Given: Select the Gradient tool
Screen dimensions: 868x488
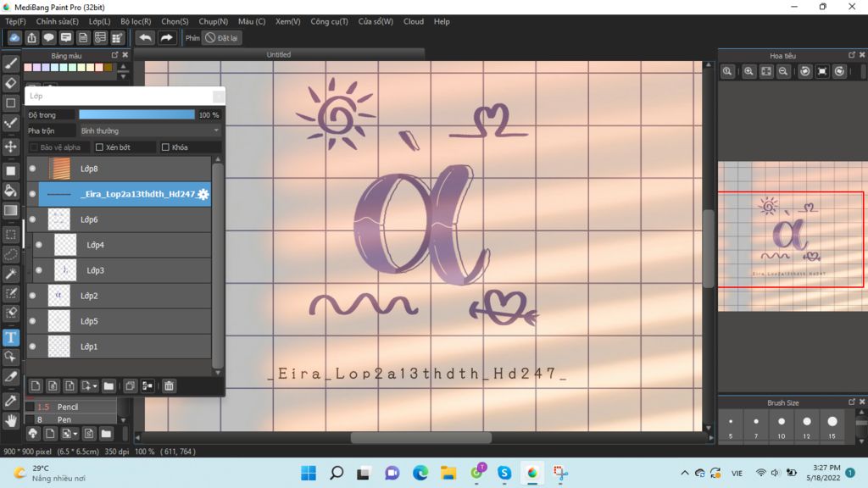Looking at the screenshot, I should coord(10,211).
